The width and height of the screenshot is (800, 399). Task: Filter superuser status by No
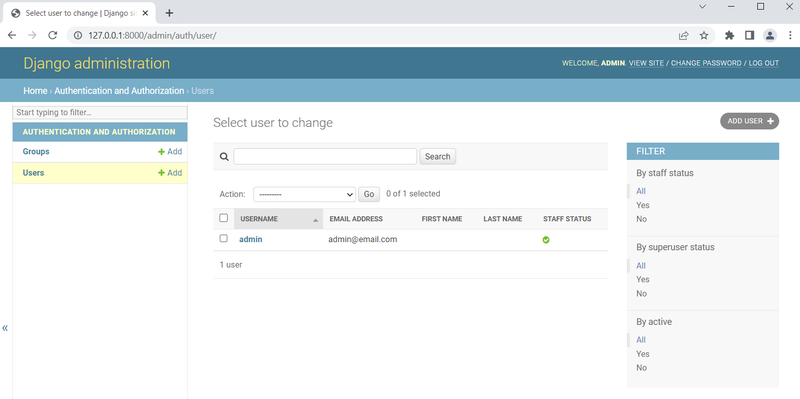(641, 293)
